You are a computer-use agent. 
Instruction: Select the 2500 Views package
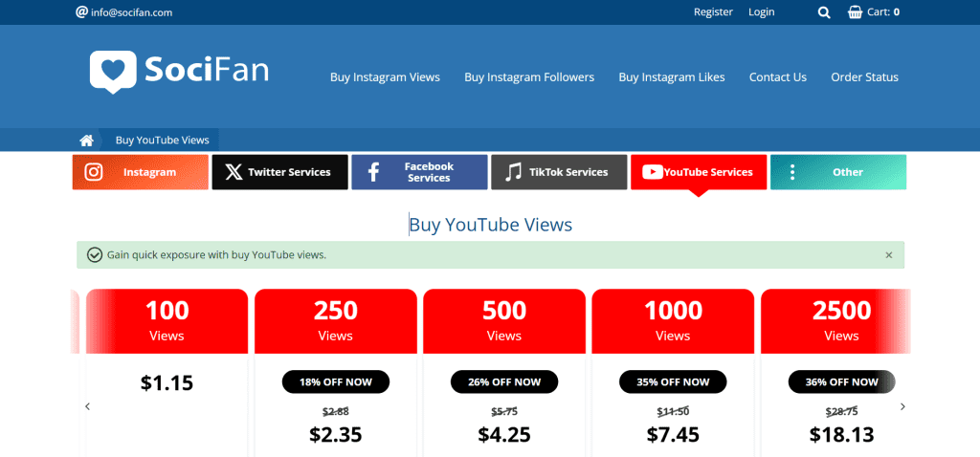click(x=835, y=321)
